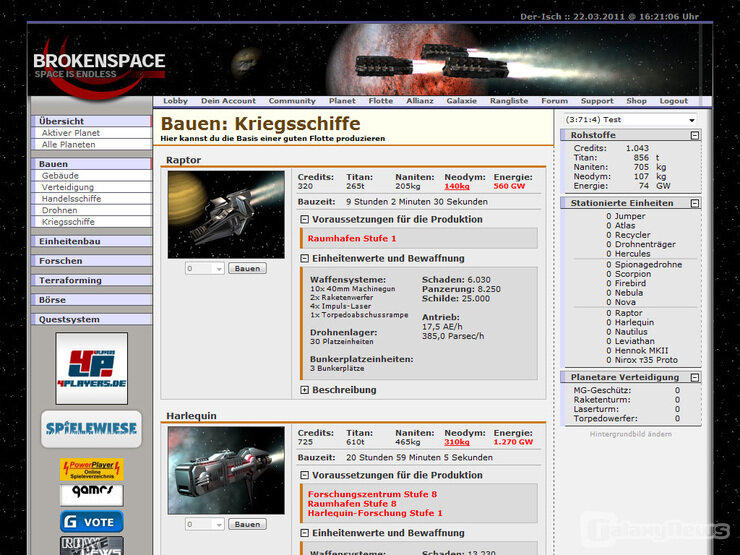The width and height of the screenshot is (740, 555).
Task: Click Bauen button for Harlequin
Action: 247,524
